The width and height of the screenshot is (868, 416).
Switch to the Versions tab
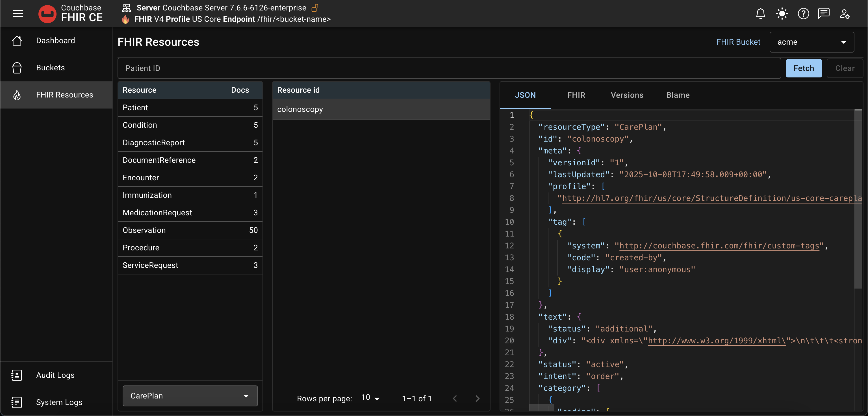coord(627,95)
